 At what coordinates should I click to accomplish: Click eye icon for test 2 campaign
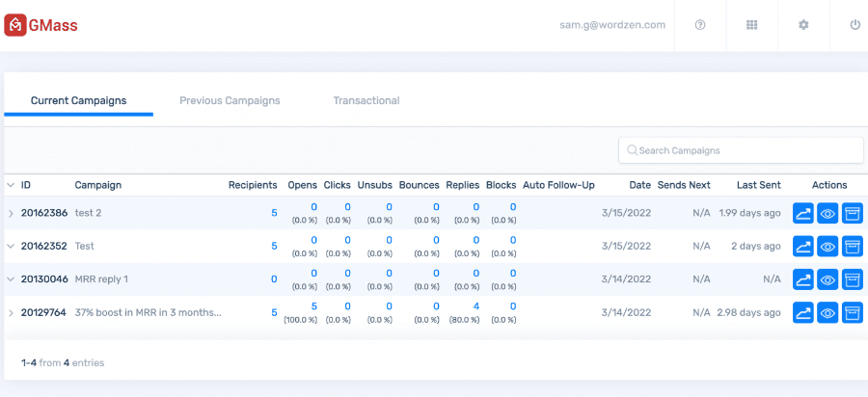click(x=827, y=213)
